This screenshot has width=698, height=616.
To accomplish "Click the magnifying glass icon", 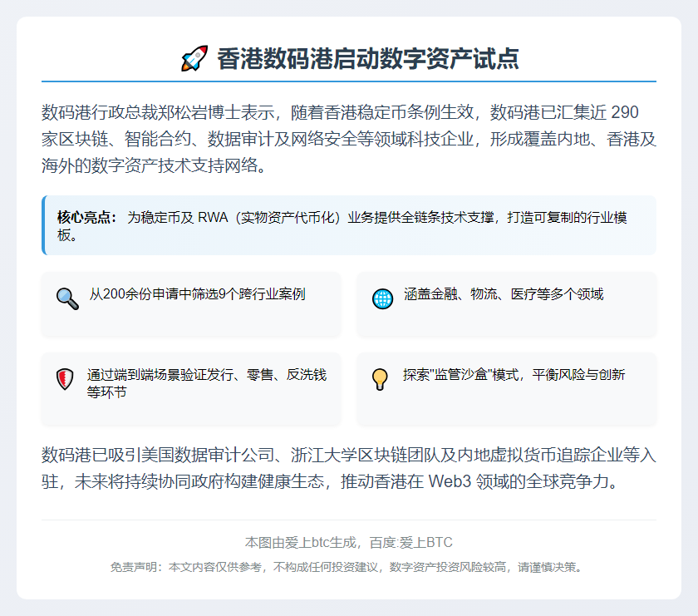I will [x=67, y=298].
